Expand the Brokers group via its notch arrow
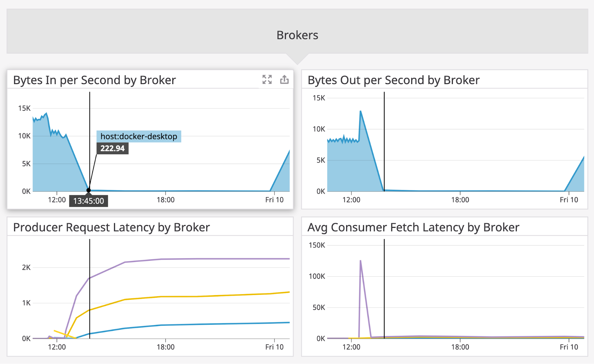 click(x=297, y=58)
